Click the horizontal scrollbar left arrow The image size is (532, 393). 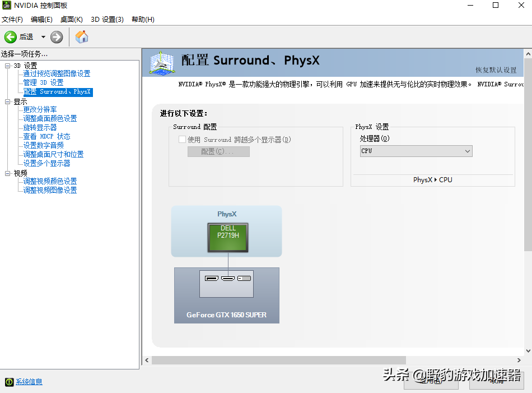pos(147,360)
